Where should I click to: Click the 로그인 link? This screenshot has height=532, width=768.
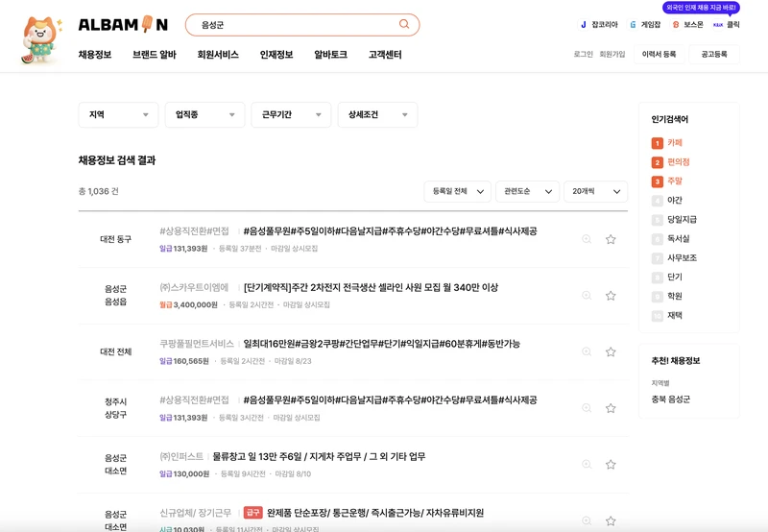tap(583, 55)
